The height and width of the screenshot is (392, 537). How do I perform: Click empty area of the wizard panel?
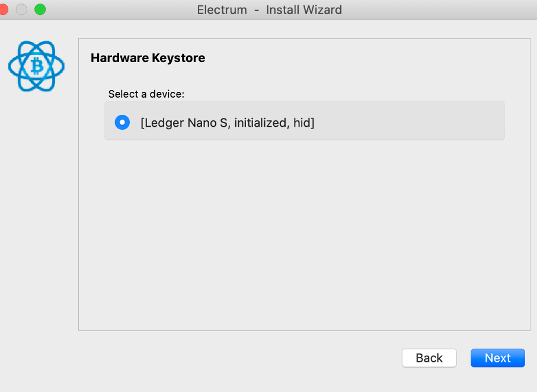tap(304, 236)
